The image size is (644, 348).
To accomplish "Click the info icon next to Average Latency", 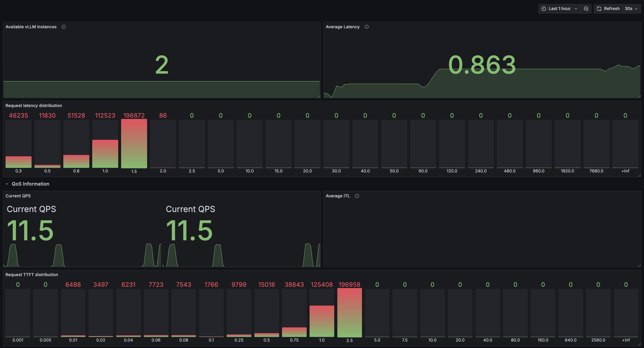I will pos(366,27).
